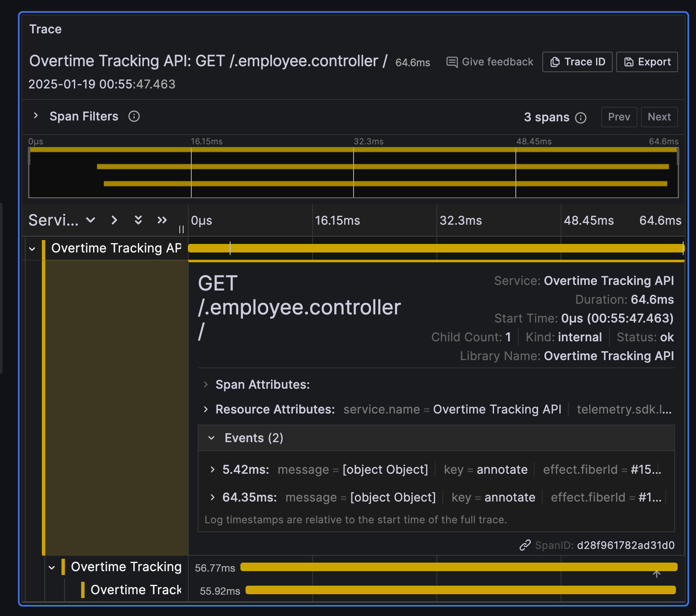This screenshot has height=616, width=696.
Task: Click the pause bars icon near the timeline header
Action: click(181, 229)
